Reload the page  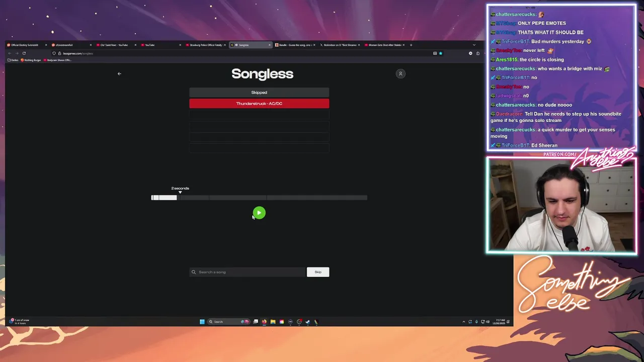click(x=24, y=53)
